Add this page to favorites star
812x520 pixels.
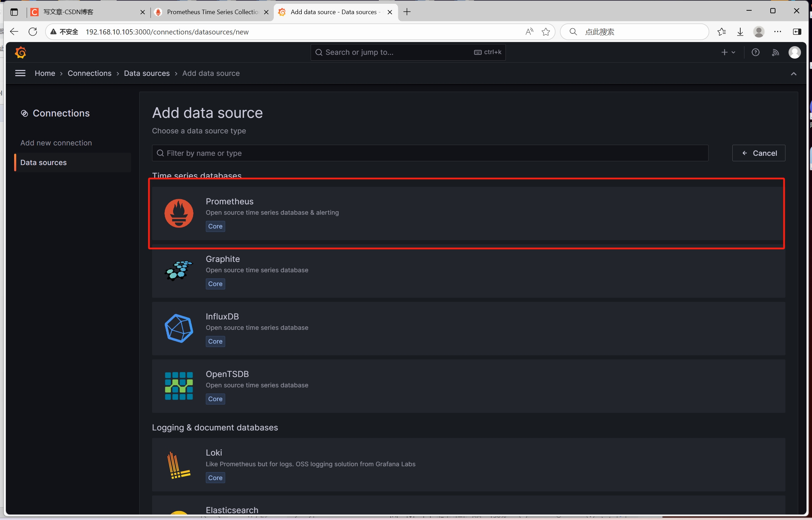click(546, 32)
